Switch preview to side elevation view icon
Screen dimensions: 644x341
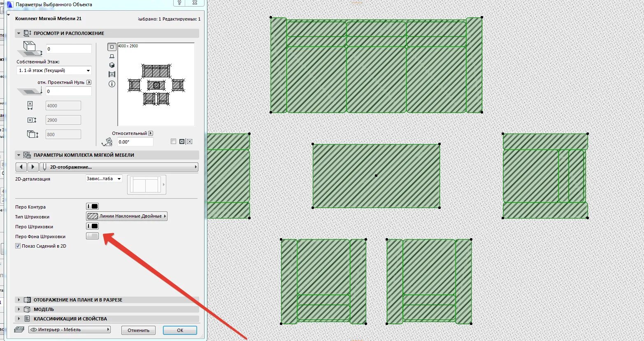coord(112,56)
